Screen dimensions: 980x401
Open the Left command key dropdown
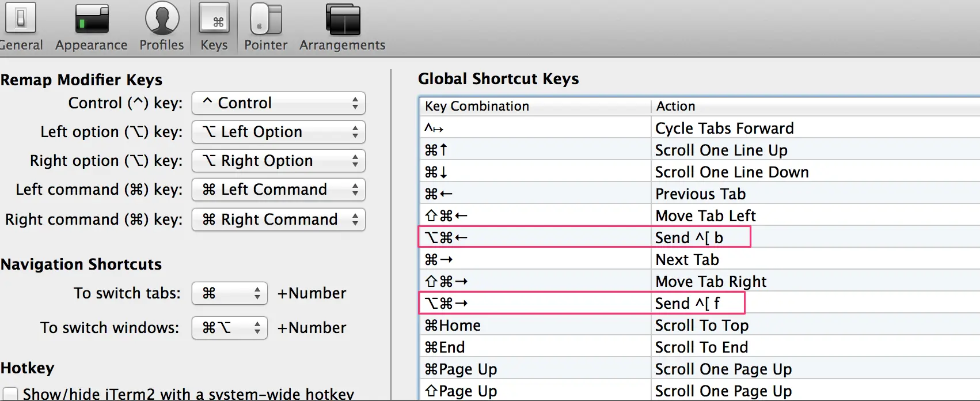click(x=279, y=190)
